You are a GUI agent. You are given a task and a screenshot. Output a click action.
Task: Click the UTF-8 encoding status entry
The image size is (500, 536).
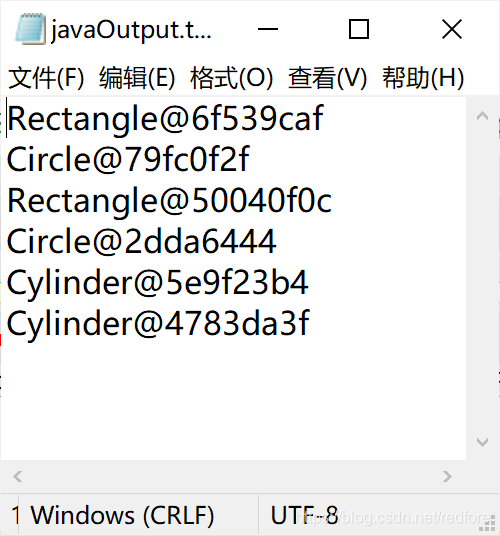coord(304,515)
